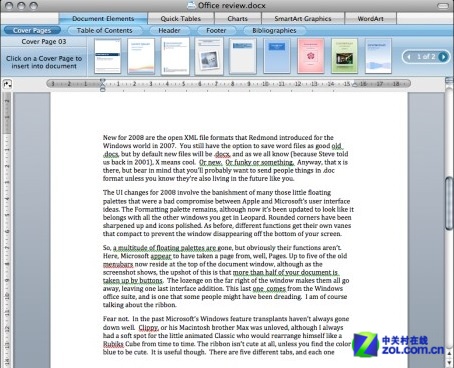This screenshot has height=368, width=454.
Task: Click the flagged word "appear" in third paragraph
Action: (x=161, y=256)
